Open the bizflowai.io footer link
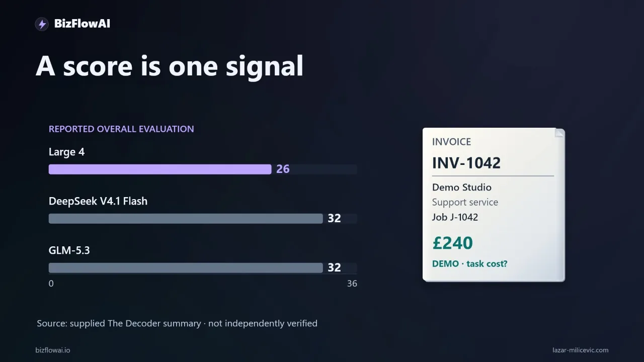Screen dimensions: 644x362 click(53, 350)
